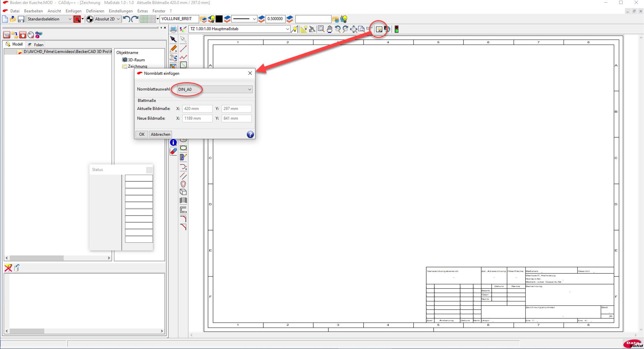This screenshot has height=349, width=644.
Task: Save the model with the floppy disk icon
Action: pyautogui.click(x=21, y=19)
